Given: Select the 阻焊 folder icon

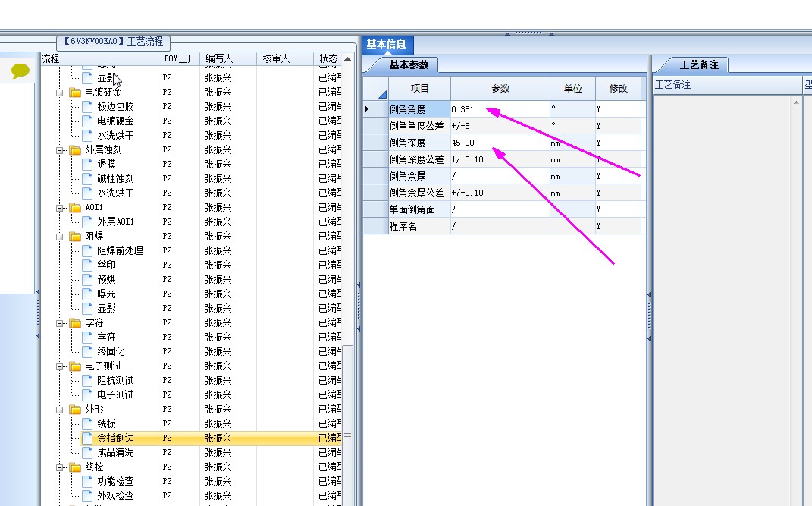Looking at the screenshot, I should pos(75,237).
